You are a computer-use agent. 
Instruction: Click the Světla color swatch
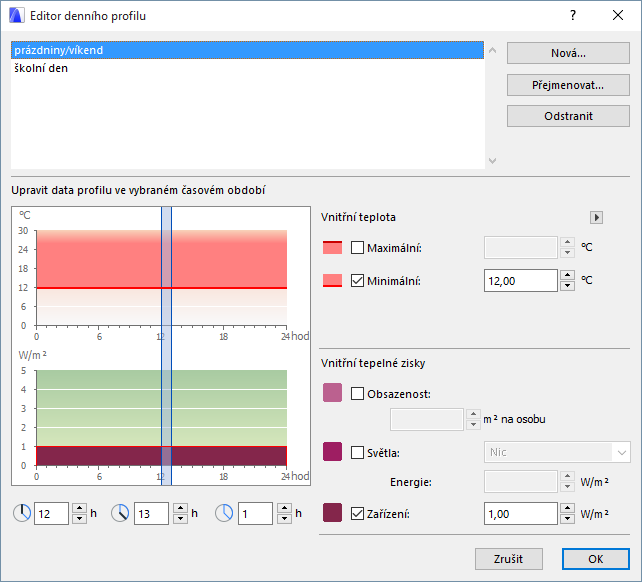pos(332,451)
